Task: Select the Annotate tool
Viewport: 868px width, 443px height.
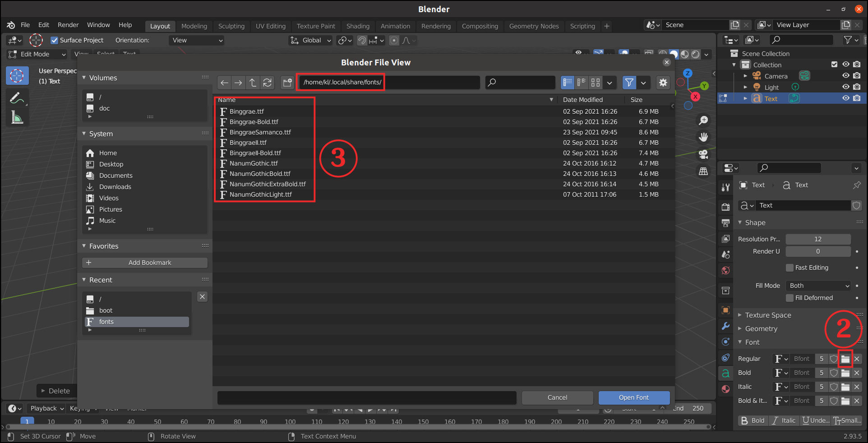Action: click(x=17, y=97)
